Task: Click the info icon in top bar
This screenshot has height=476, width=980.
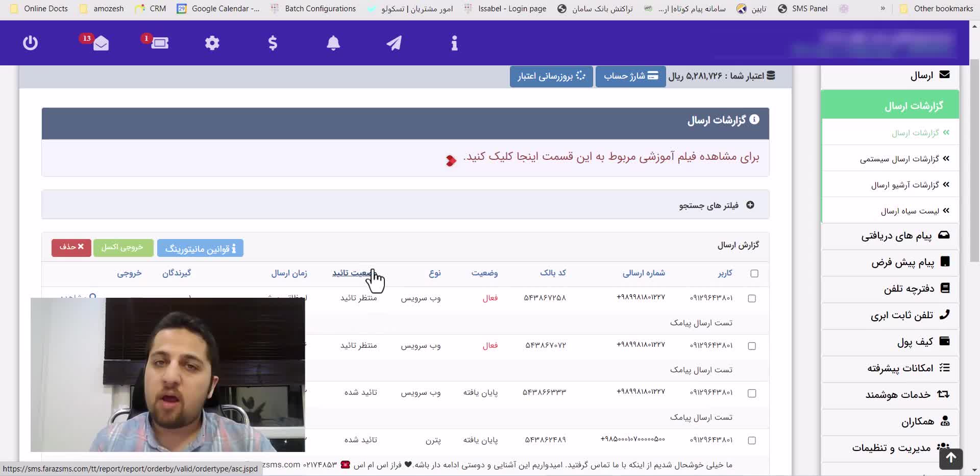Action: click(454, 43)
